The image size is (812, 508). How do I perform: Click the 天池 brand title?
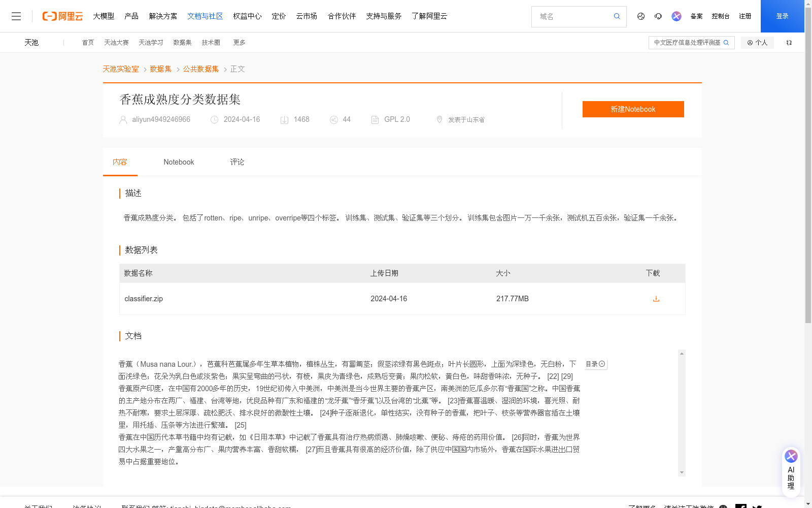coord(31,43)
